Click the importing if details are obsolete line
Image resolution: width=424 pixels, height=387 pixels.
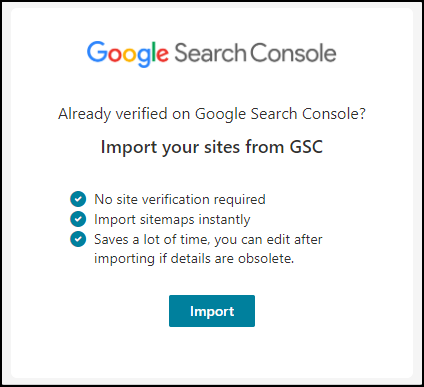[x=194, y=259]
